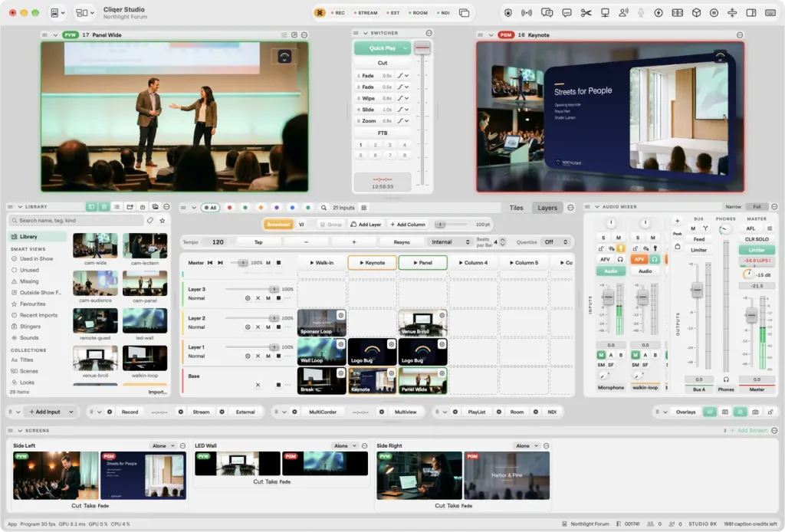Switch Library to list view icon
The width and height of the screenshot is (785, 532).
pos(117,207)
